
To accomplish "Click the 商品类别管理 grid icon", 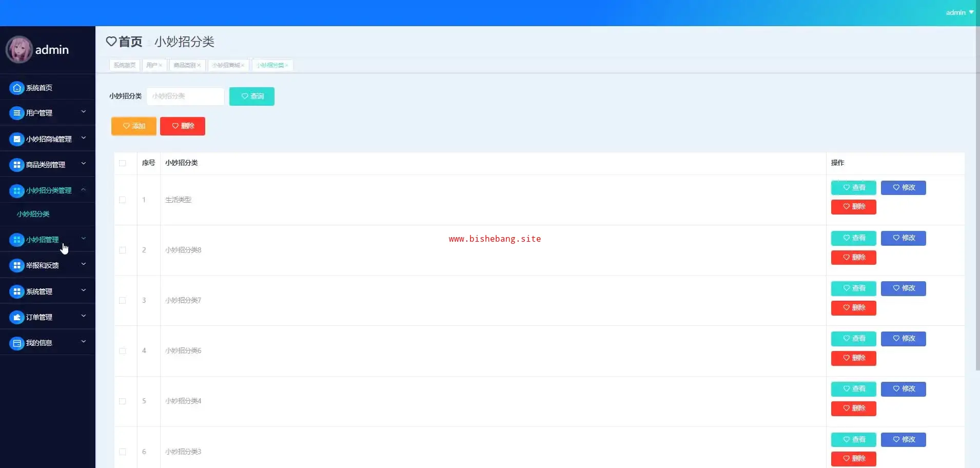I will coord(17,165).
